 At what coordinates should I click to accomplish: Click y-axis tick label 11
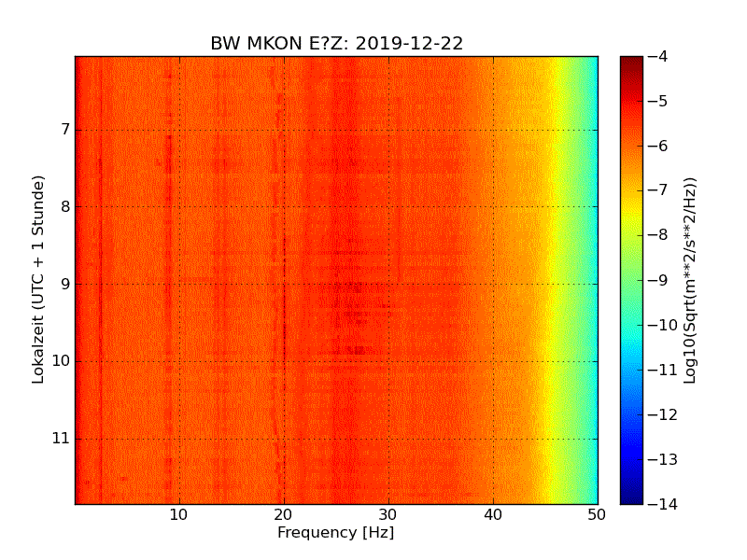pos(61,438)
